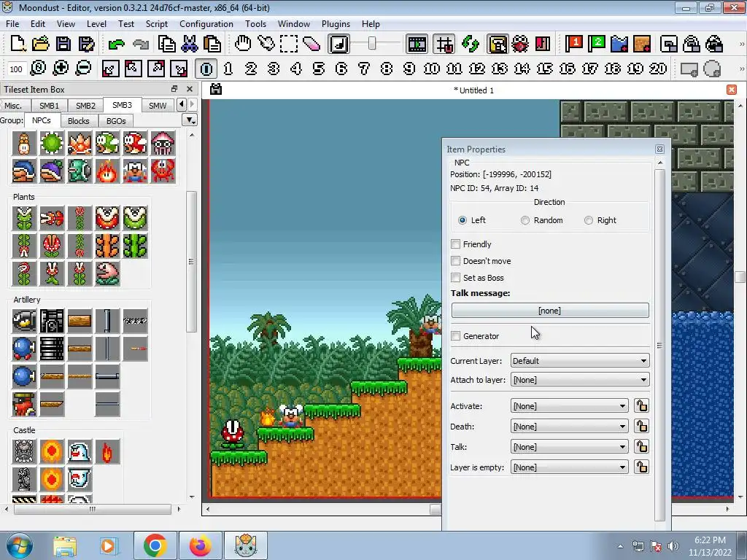The width and height of the screenshot is (747, 560).
Task: Click the Talk message [none] button
Action: tap(550, 311)
